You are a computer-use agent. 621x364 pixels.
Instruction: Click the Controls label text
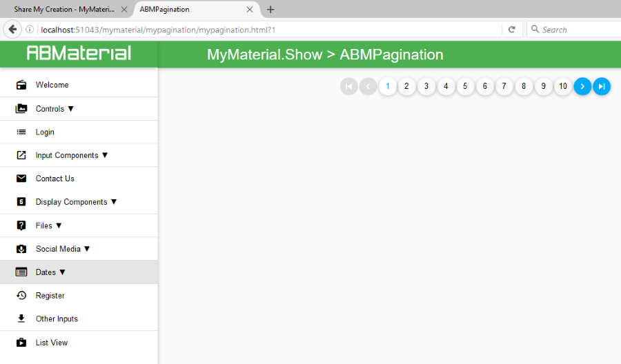click(x=50, y=109)
